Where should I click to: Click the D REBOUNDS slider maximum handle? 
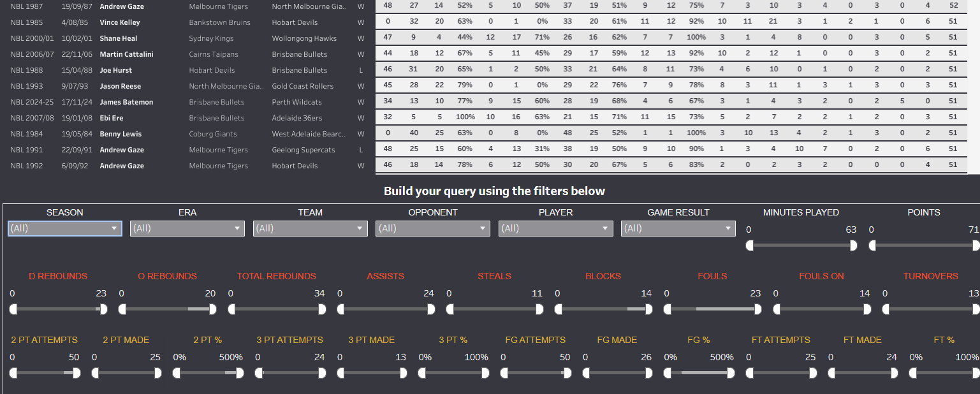(x=103, y=309)
